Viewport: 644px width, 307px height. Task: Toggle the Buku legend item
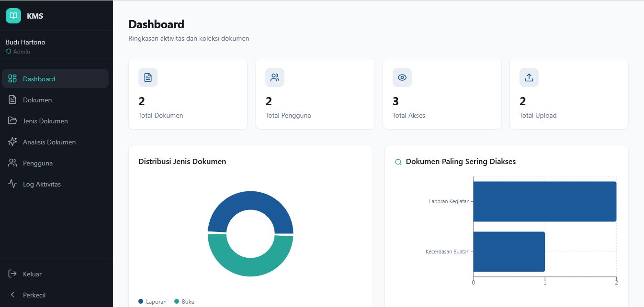[x=184, y=301]
